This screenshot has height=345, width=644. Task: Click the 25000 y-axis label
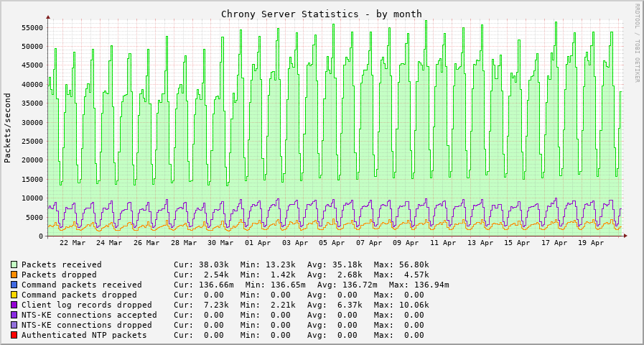point(32,142)
